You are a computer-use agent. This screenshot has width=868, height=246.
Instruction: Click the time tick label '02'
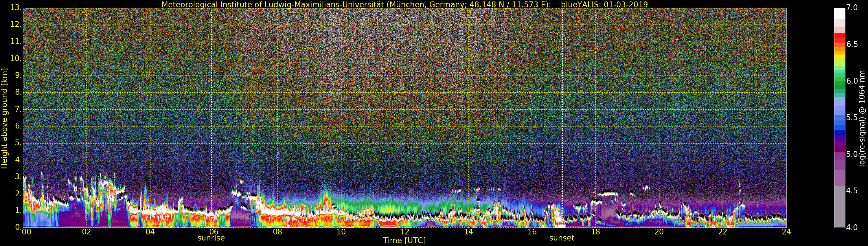pos(87,232)
